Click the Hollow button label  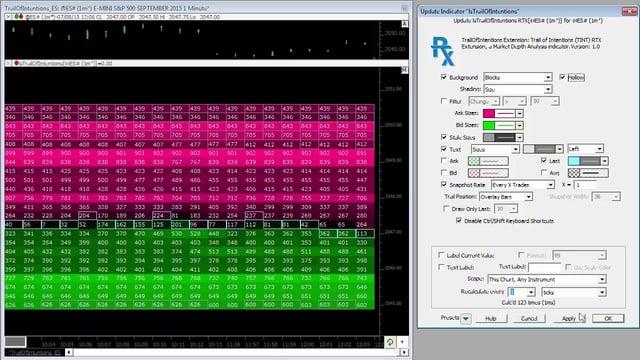point(576,77)
